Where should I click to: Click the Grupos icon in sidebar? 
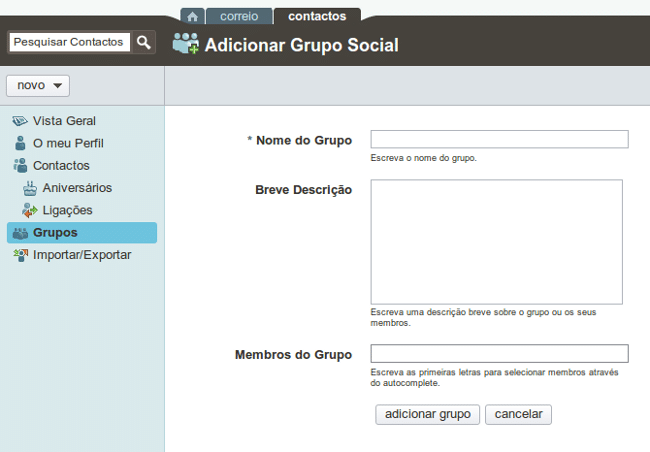[x=20, y=233]
